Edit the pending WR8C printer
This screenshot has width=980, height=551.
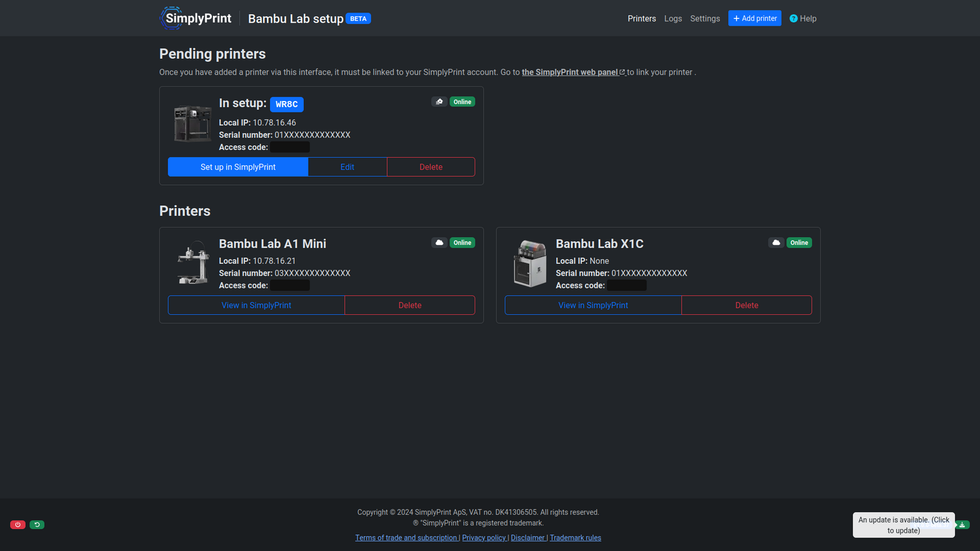pos(347,167)
